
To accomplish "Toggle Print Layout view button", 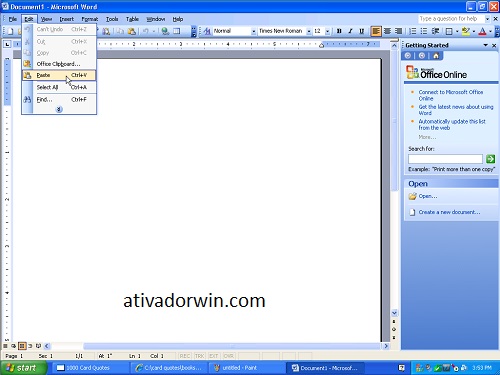I will [x=22, y=346].
